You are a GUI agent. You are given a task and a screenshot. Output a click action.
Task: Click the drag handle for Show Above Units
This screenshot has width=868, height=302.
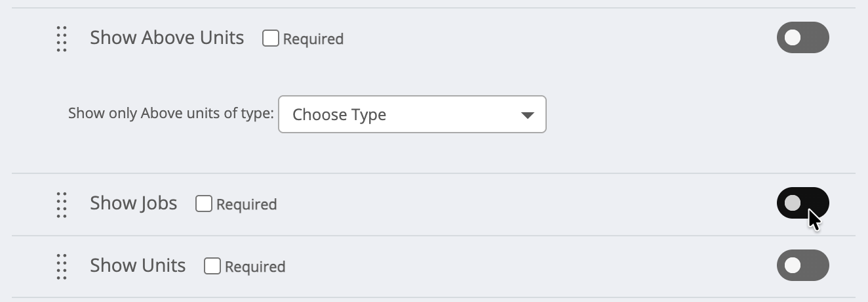[x=62, y=39]
